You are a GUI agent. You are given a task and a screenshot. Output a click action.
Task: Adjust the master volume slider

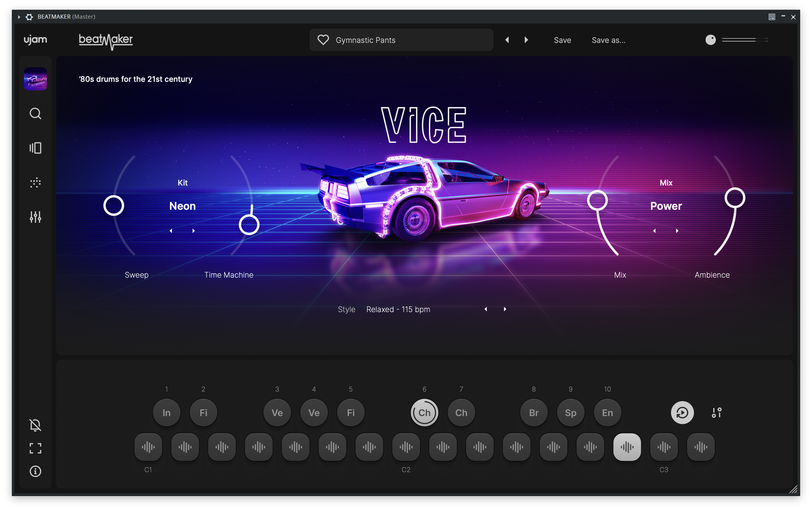(745, 40)
